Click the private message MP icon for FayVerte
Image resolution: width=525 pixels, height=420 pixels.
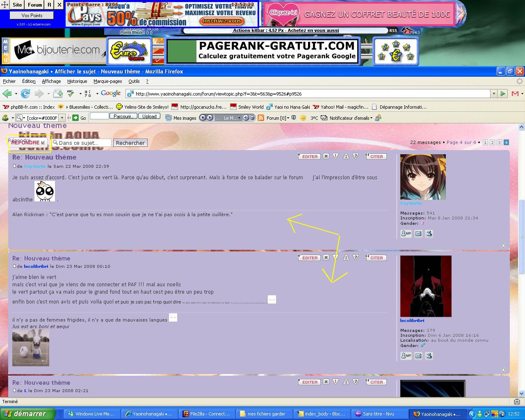[406, 234]
